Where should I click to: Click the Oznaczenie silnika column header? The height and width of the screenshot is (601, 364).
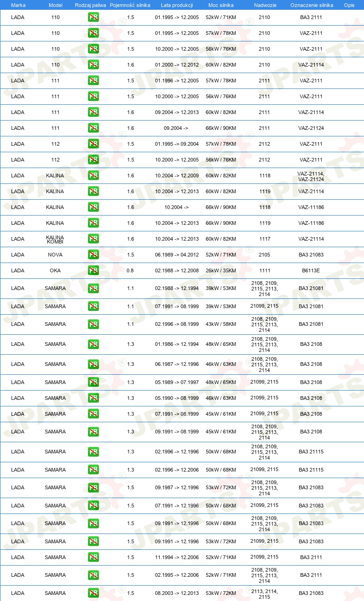click(311, 5)
